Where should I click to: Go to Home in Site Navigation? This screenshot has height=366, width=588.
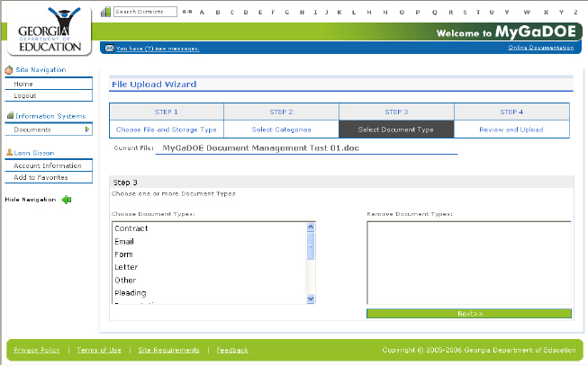[49, 84]
